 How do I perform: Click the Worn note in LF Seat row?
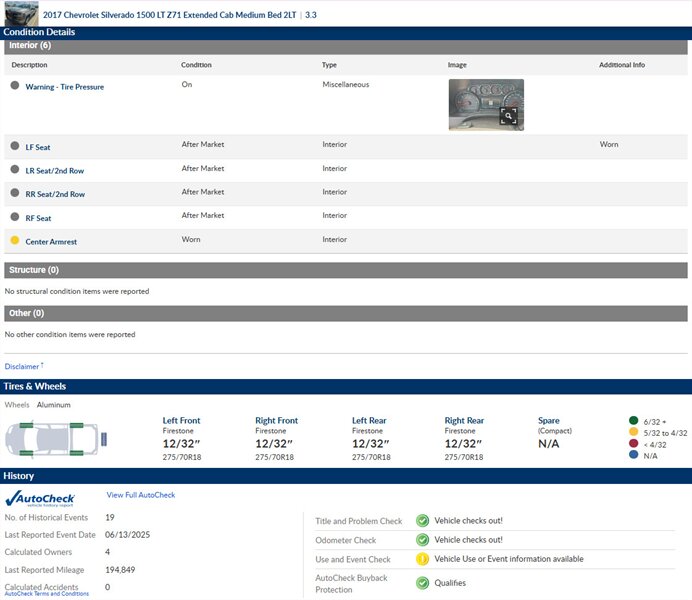coord(609,144)
